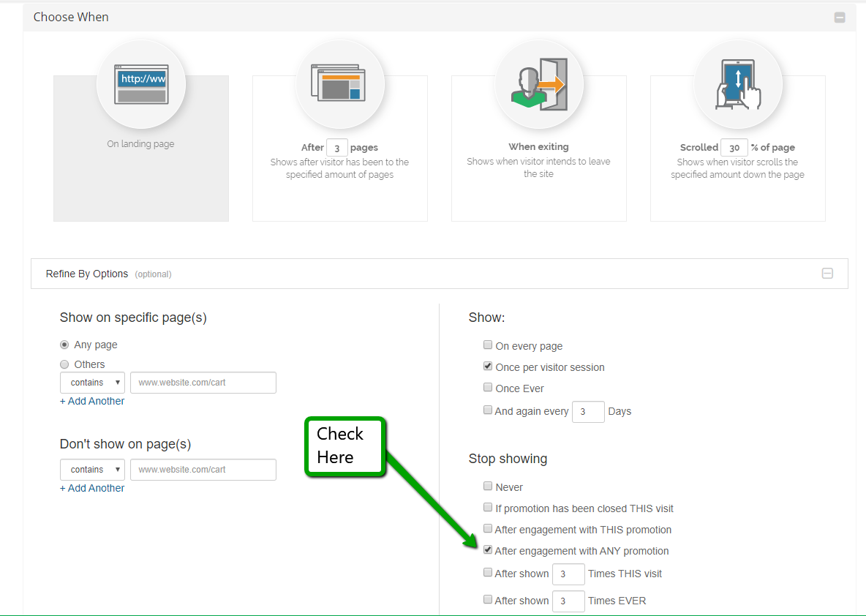
Task: Select the Others radio button
Action: (64, 364)
